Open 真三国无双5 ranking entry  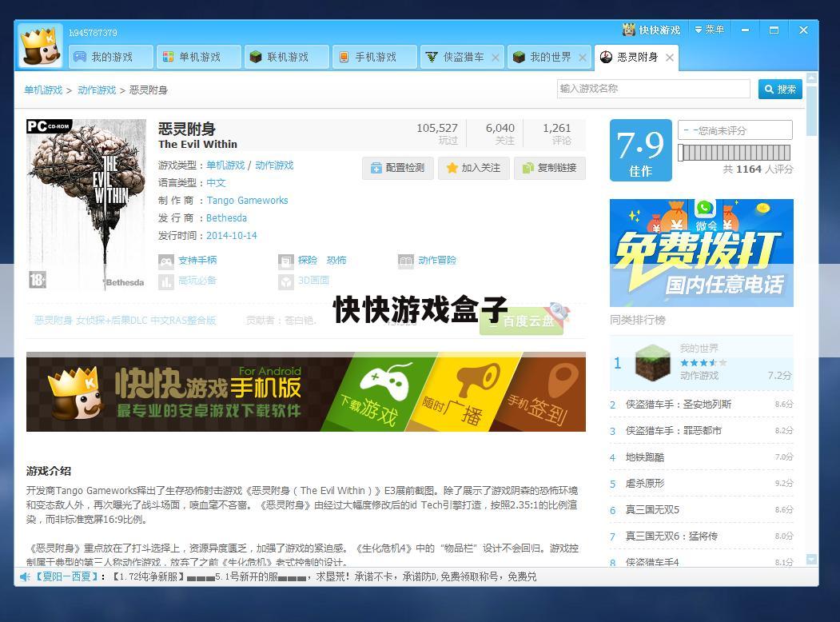[701, 509]
